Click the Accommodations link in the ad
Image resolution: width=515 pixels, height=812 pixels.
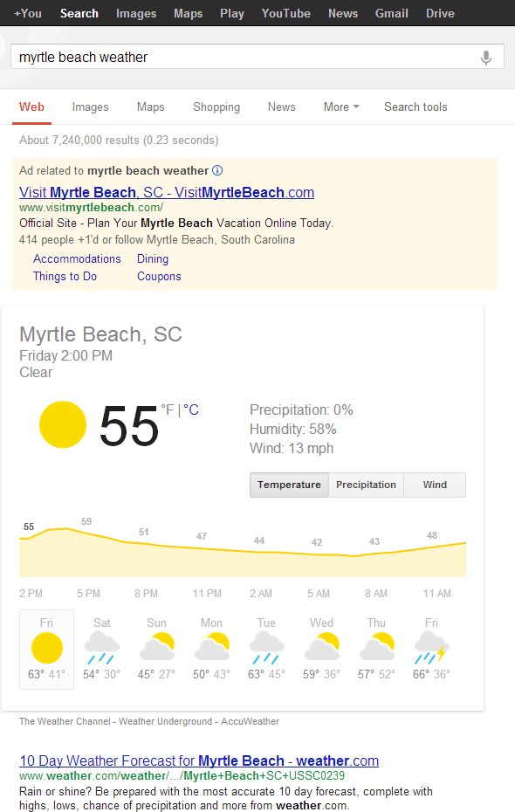click(x=77, y=258)
